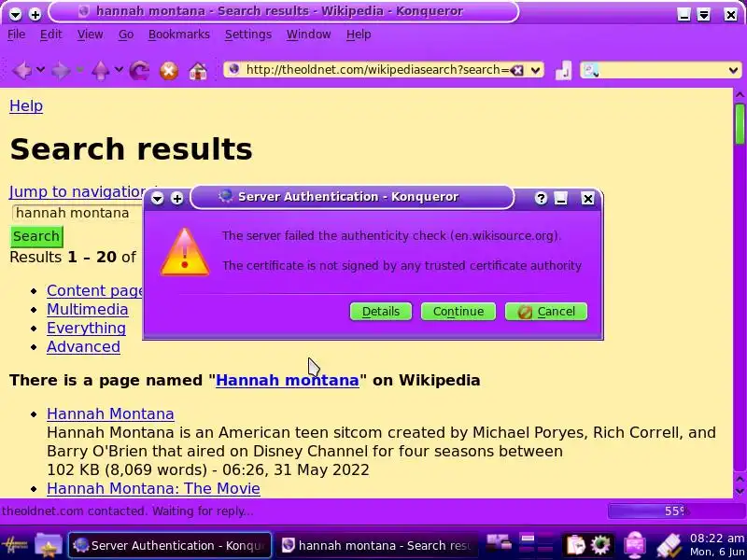Open the Advanced search link
The width and height of the screenshot is (747, 560).
pyautogui.click(x=83, y=346)
